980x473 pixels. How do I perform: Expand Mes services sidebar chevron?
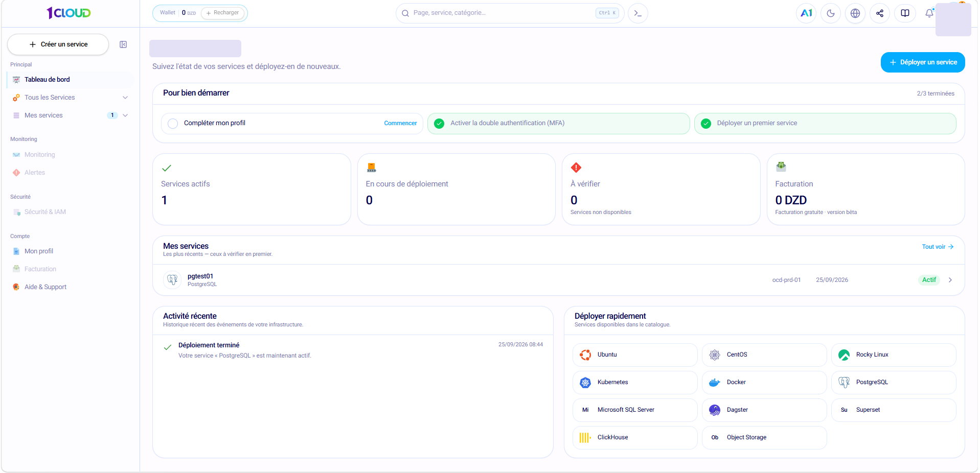point(125,115)
